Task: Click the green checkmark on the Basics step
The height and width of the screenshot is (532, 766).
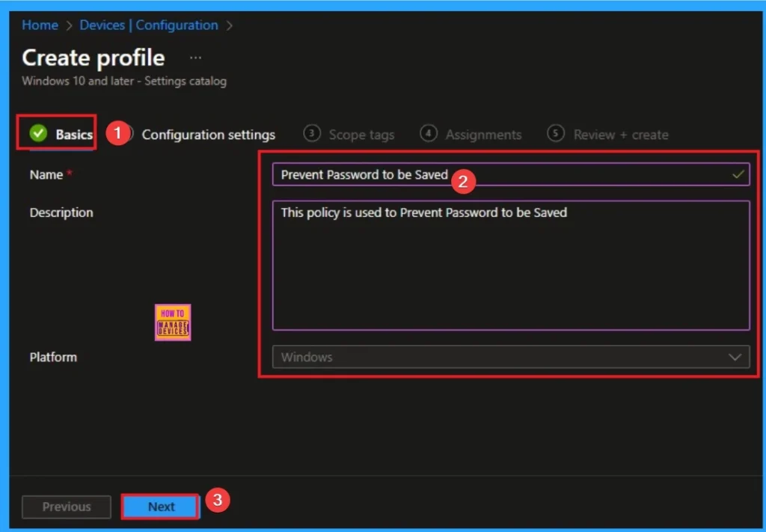Action: [x=37, y=134]
